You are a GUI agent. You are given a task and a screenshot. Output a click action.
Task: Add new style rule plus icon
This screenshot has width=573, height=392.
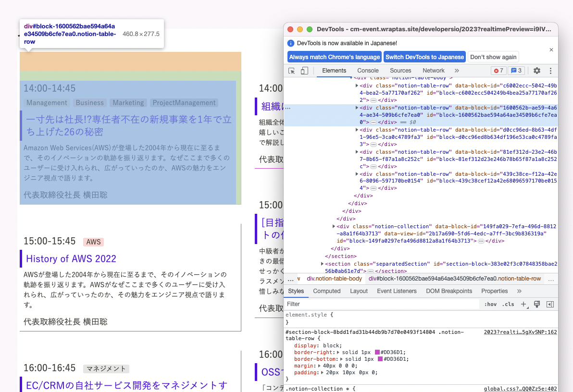point(523,304)
